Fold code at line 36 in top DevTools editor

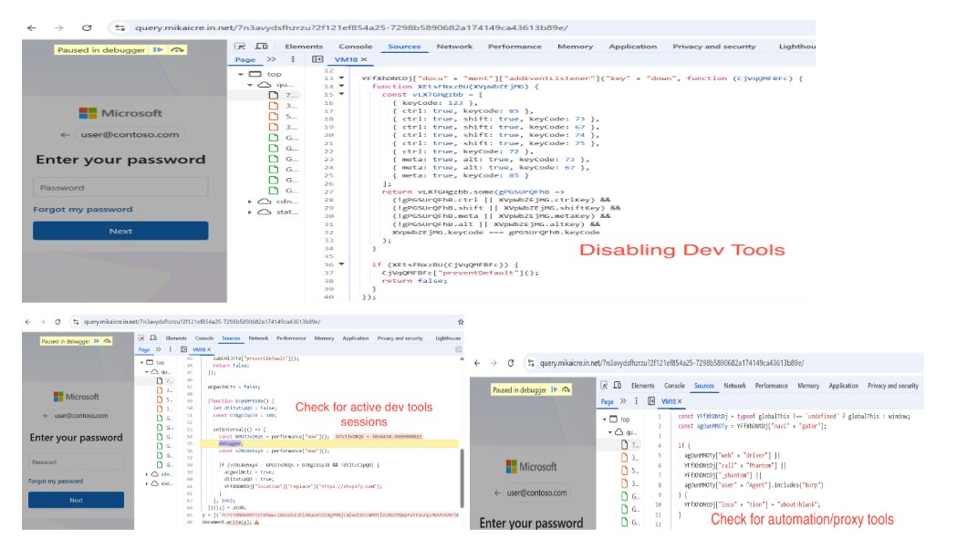pyautogui.click(x=342, y=264)
